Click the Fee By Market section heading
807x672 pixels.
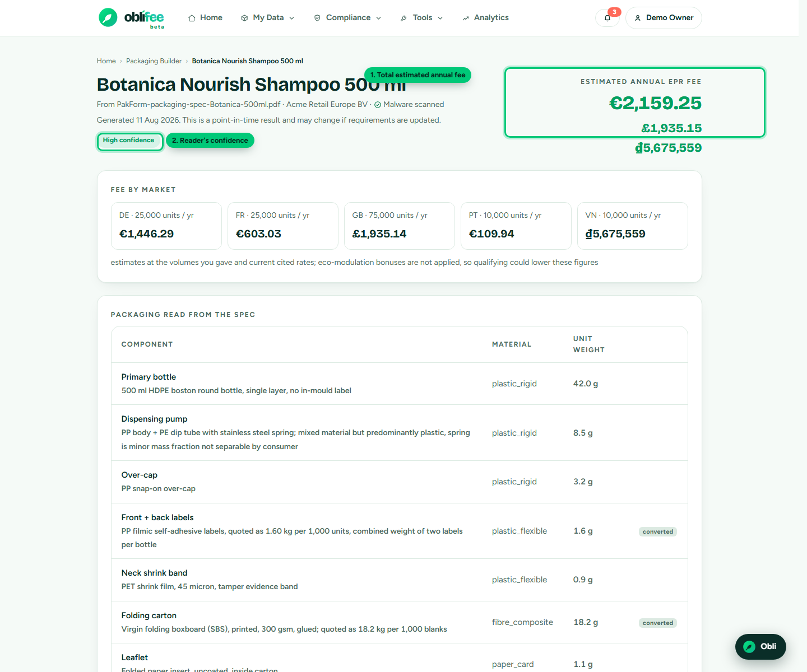[x=143, y=190]
